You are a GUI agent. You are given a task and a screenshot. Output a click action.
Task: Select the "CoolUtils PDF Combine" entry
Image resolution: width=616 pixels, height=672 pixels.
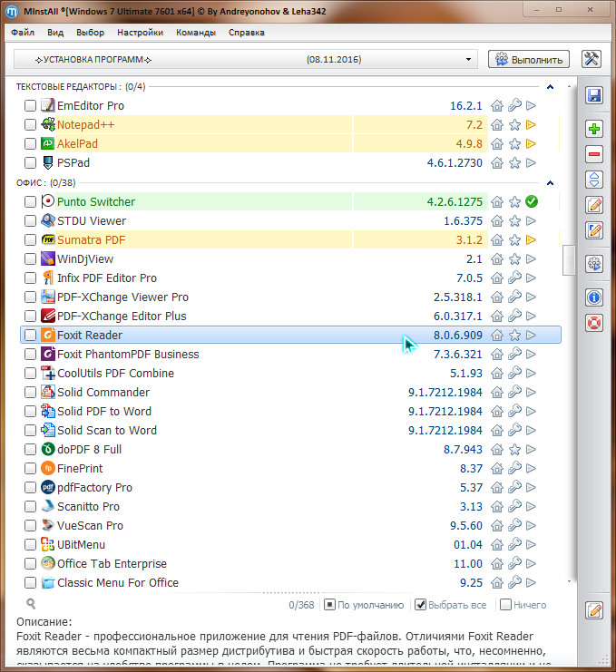coord(290,374)
